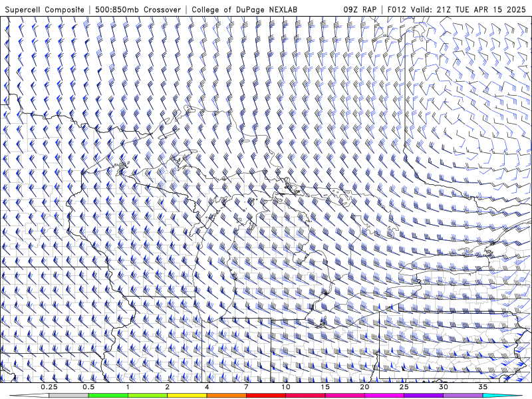Click the legend value 4
532x399 pixels.
[207, 387]
